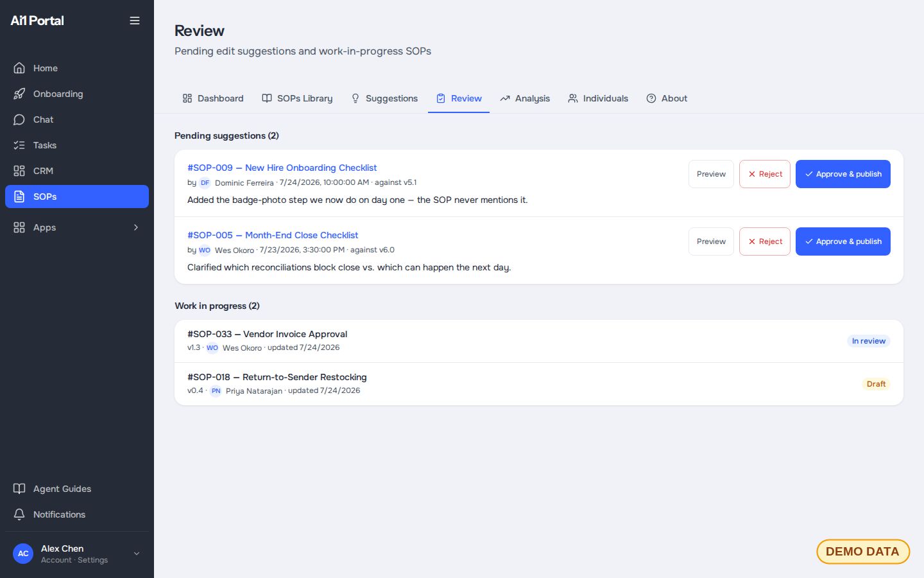Click the About question-mark icon
924x578 pixels.
[x=651, y=98]
